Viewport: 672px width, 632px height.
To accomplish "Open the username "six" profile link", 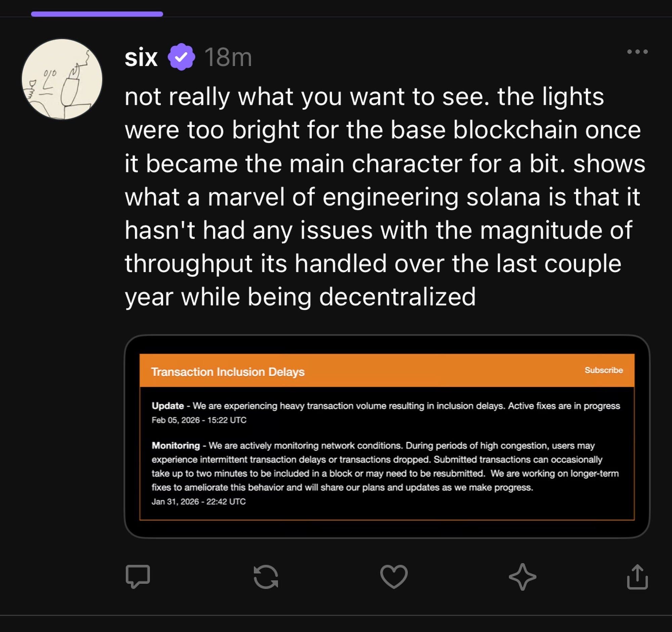I will coord(141,57).
